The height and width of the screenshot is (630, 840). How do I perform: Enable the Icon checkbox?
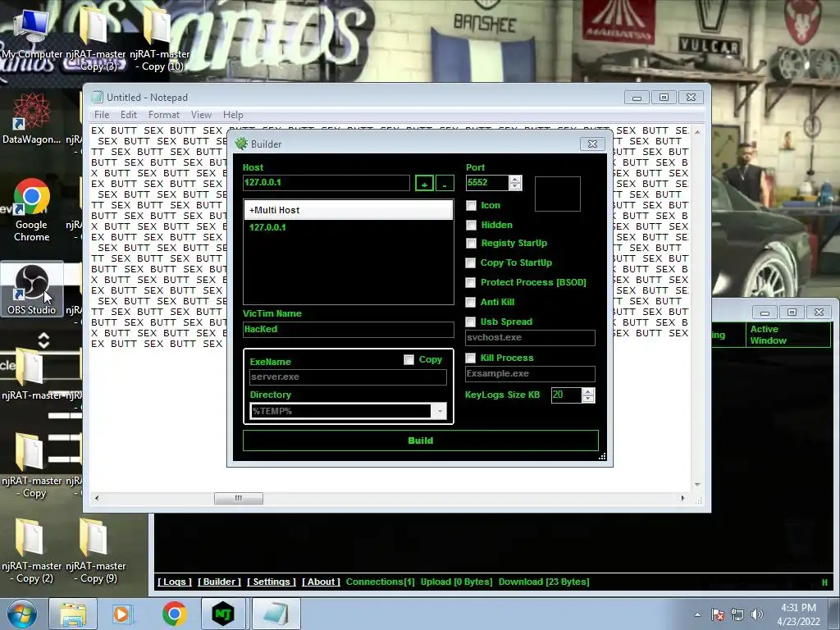click(471, 206)
